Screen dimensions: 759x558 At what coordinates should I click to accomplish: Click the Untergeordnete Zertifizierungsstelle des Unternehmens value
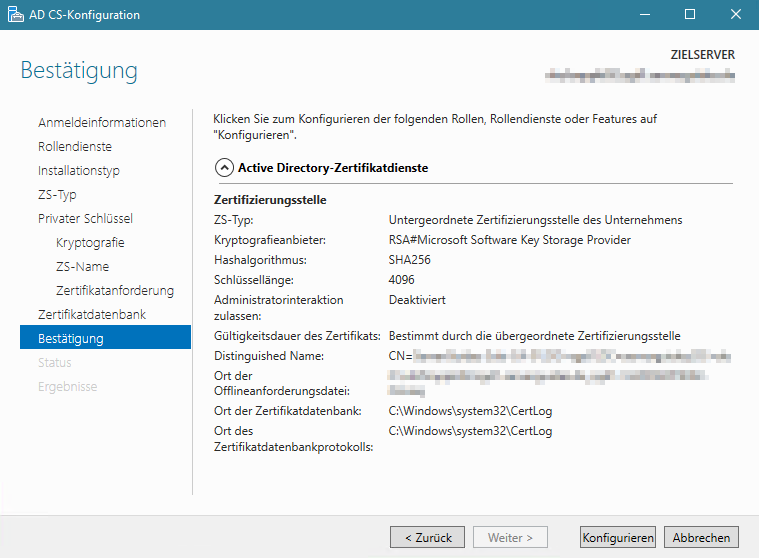coord(535,220)
